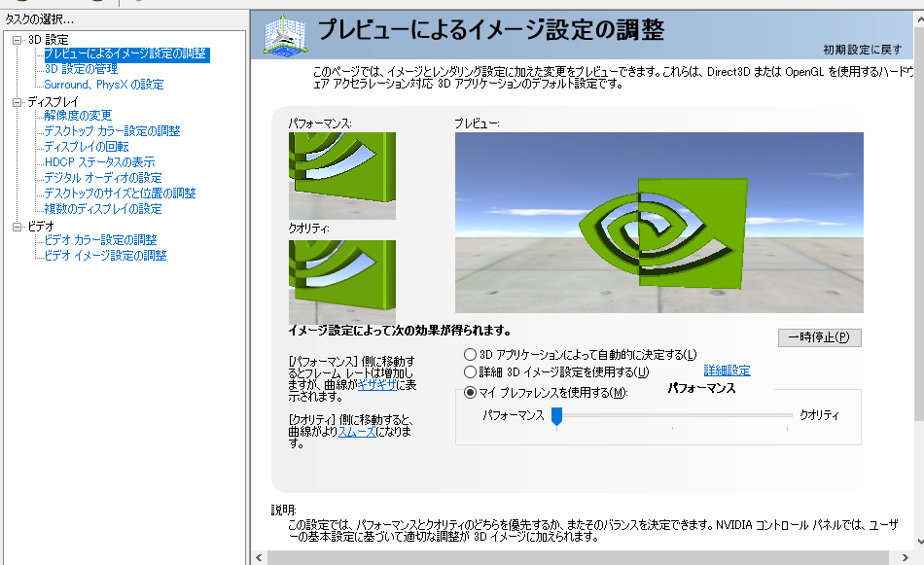Open ディスプレイの回転 settings
Screen dimensions: 924x565
[86, 147]
